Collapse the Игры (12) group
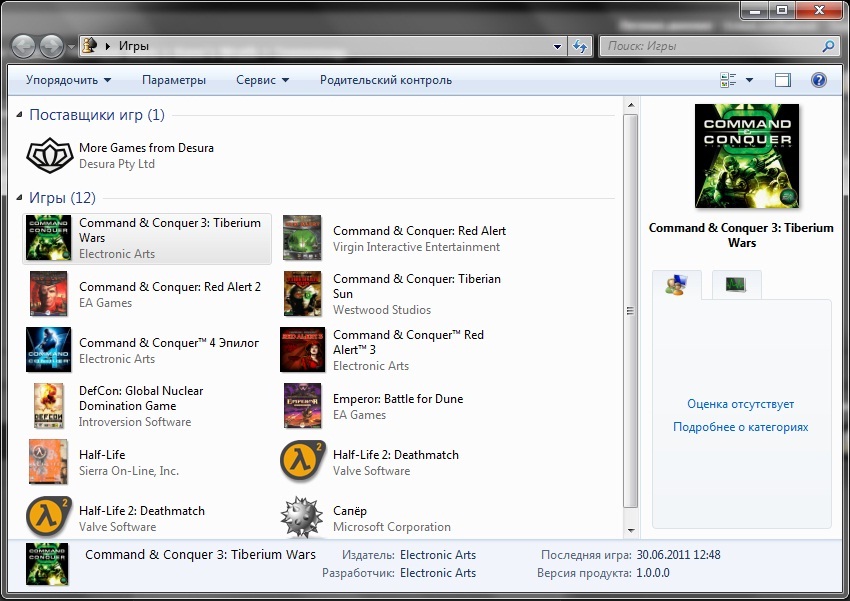The width and height of the screenshot is (850, 601). [x=19, y=197]
